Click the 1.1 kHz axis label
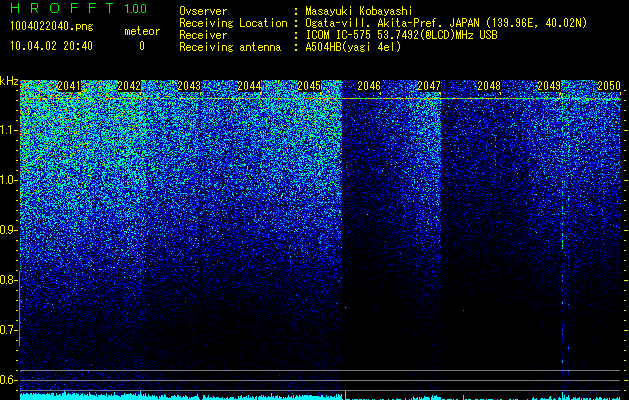 coord(9,130)
